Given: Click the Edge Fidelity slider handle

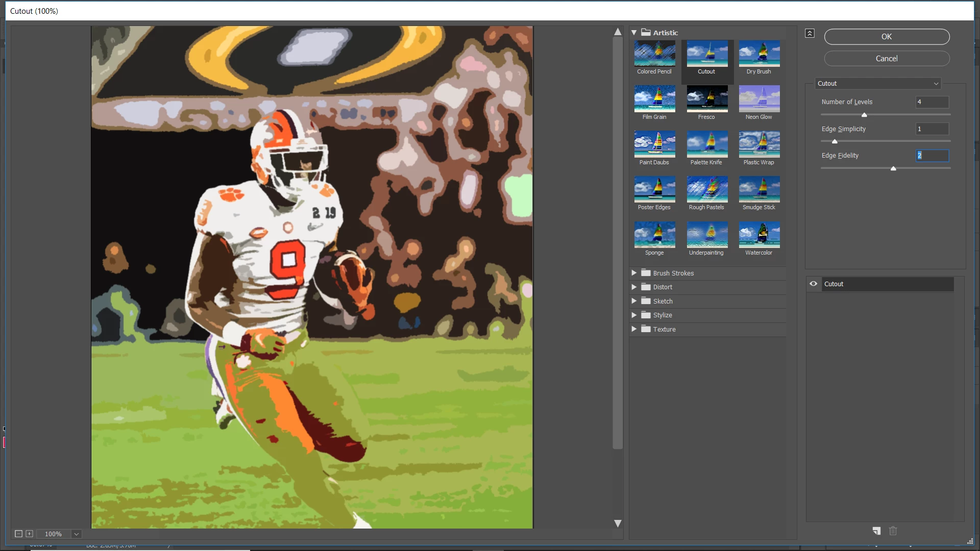Looking at the screenshot, I should pyautogui.click(x=893, y=168).
